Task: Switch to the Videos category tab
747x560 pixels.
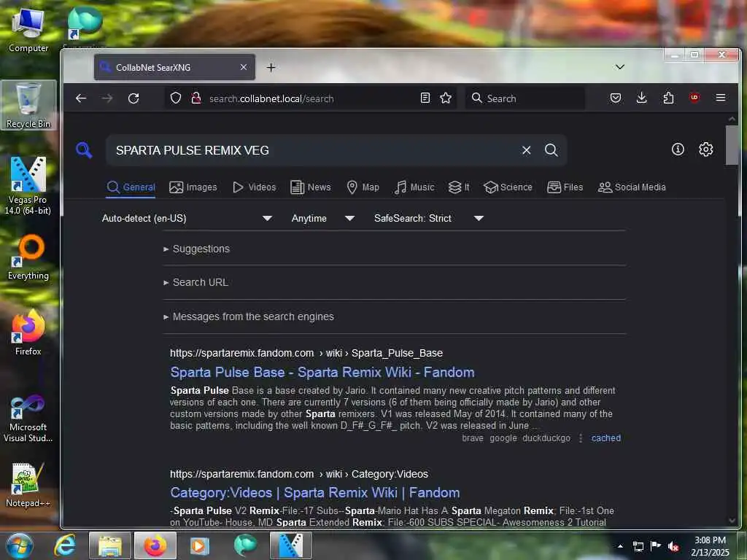Action: (255, 187)
